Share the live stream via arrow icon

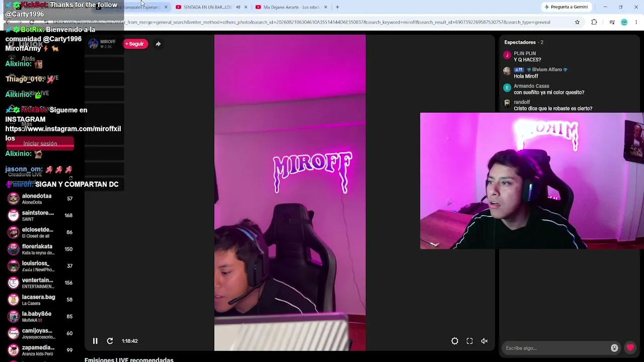pos(158,44)
